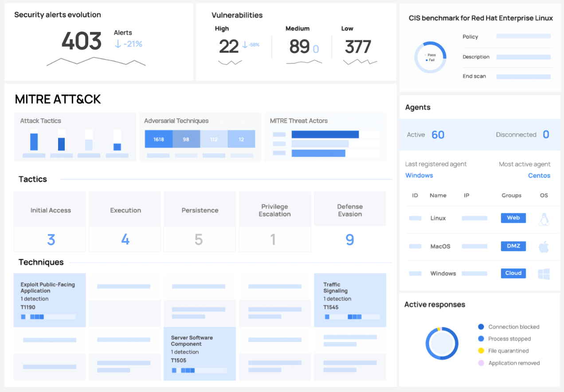Screen dimensions: 564x392
Task: Click the Cloud group badge
Action: click(513, 273)
